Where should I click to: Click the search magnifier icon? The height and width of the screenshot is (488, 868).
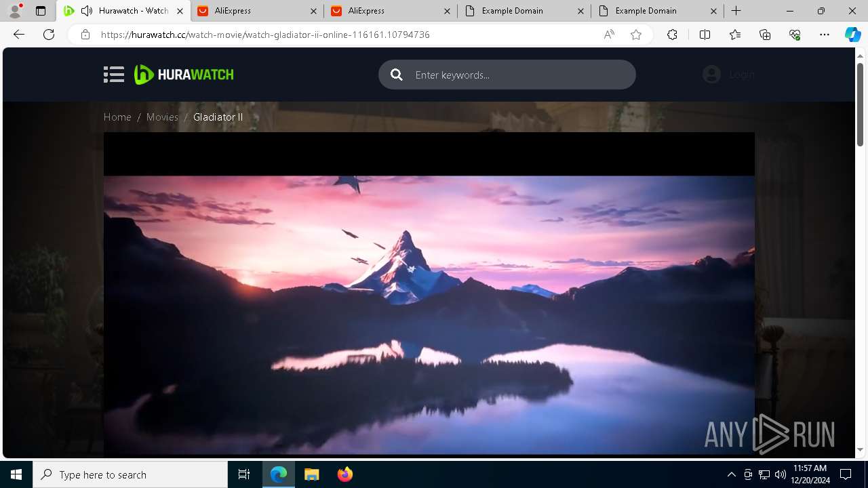397,75
